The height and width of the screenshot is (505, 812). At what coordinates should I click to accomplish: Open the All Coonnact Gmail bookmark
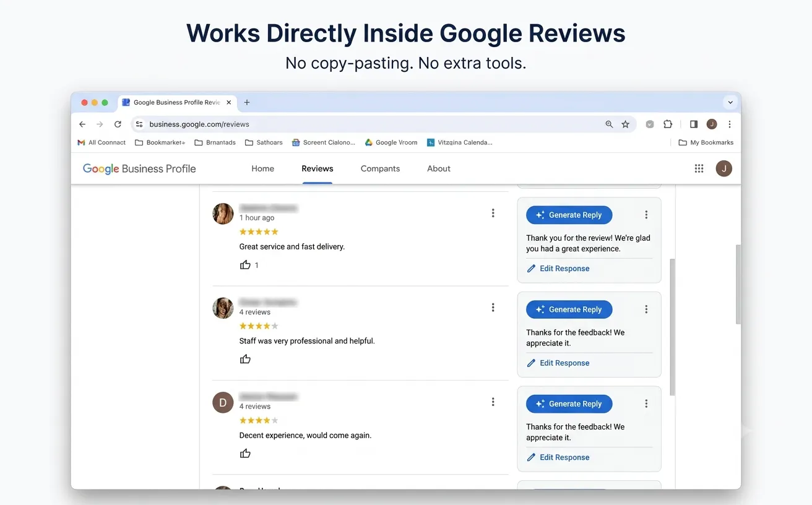(x=101, y=142)
